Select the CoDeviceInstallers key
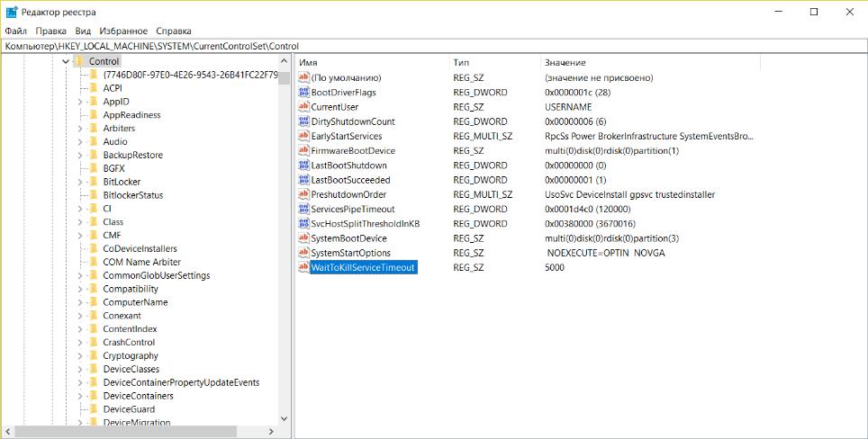Viewport: 868px width, 439px height. (x=140, y=249)
